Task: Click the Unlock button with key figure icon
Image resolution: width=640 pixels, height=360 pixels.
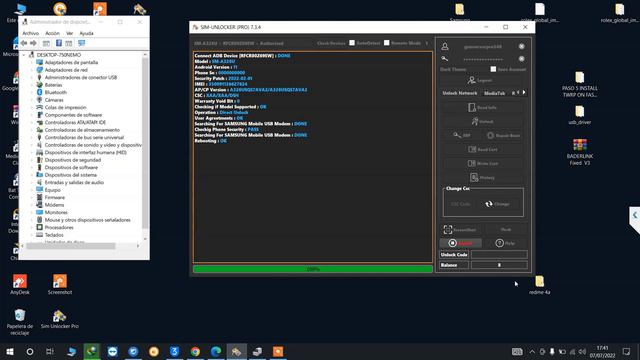Action: point(482,121)
